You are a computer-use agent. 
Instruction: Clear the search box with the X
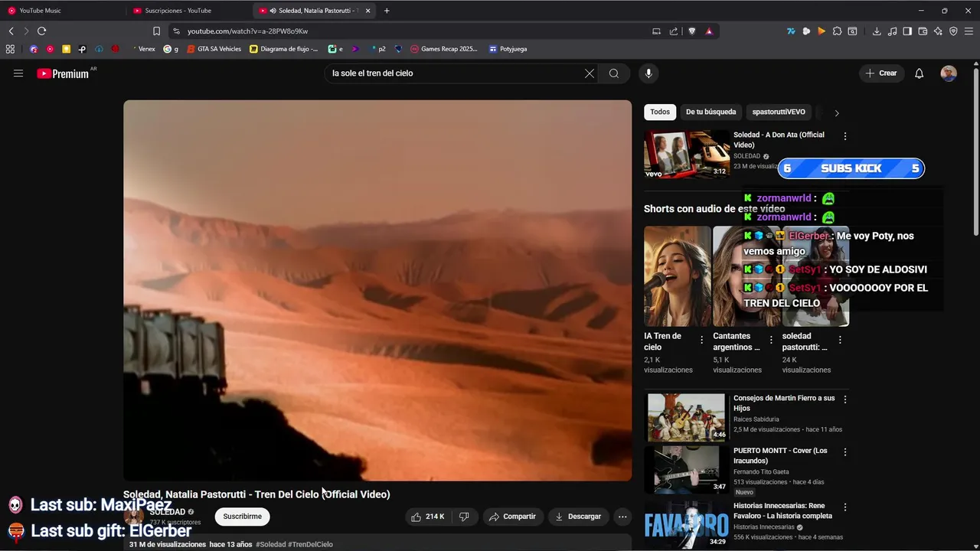590,73
